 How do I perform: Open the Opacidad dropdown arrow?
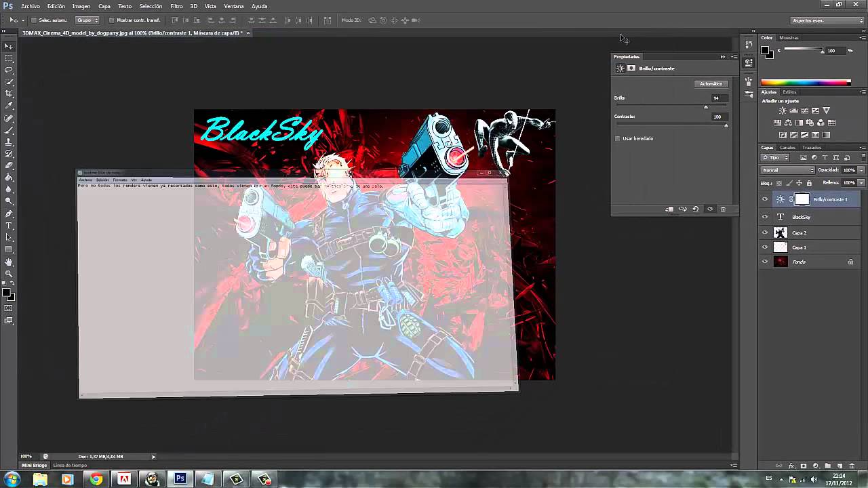coord(861,170)
